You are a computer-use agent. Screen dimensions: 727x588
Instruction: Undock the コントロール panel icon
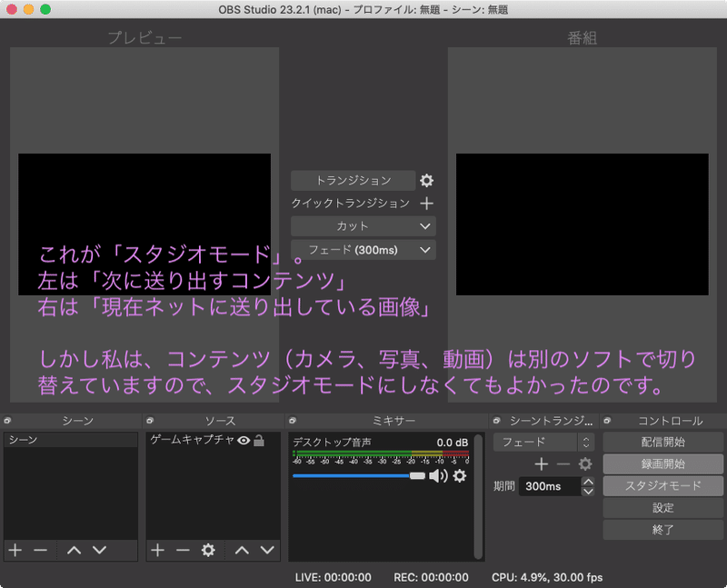[607, 421]
